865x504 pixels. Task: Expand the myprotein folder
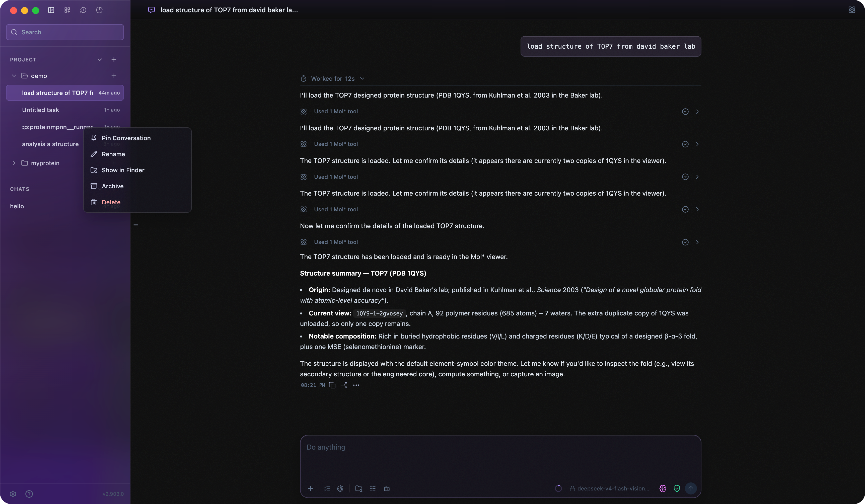pyautogui.click(x=14, y=163)
